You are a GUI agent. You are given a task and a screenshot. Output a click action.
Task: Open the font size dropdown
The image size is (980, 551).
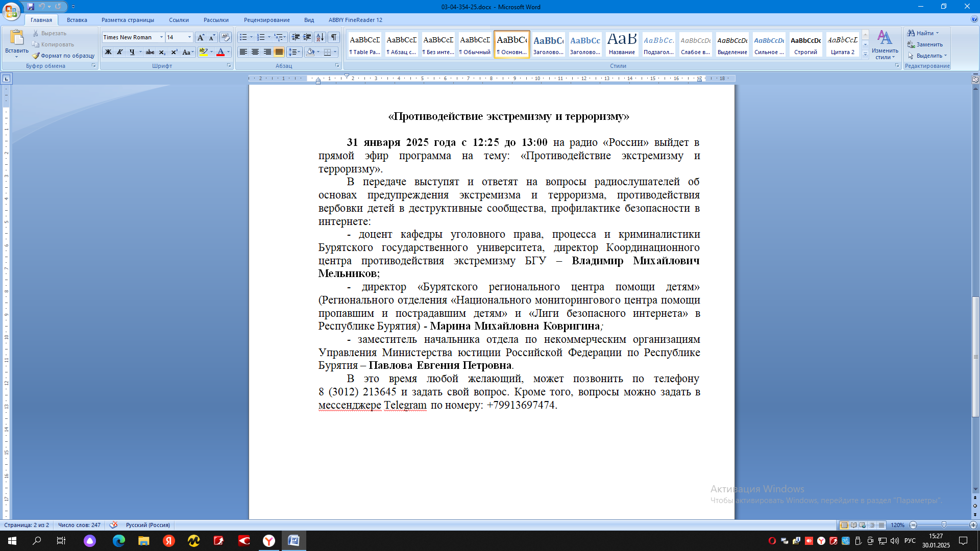pos(189,37)
